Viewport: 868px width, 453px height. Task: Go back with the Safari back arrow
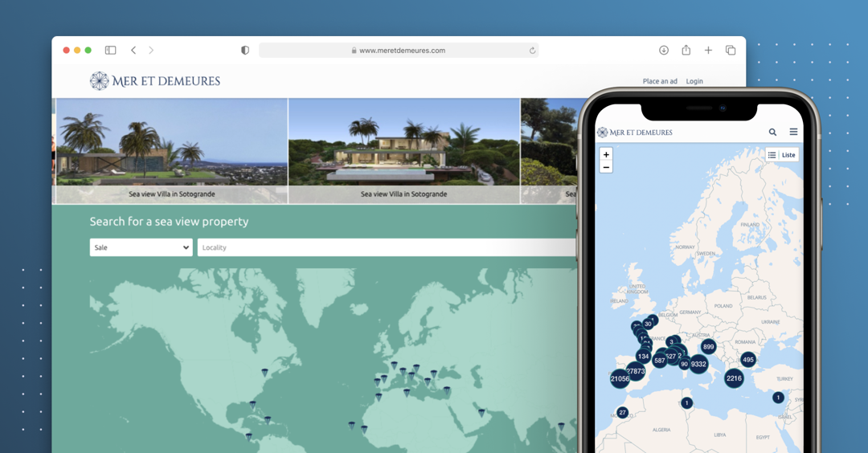click(133, 51)
